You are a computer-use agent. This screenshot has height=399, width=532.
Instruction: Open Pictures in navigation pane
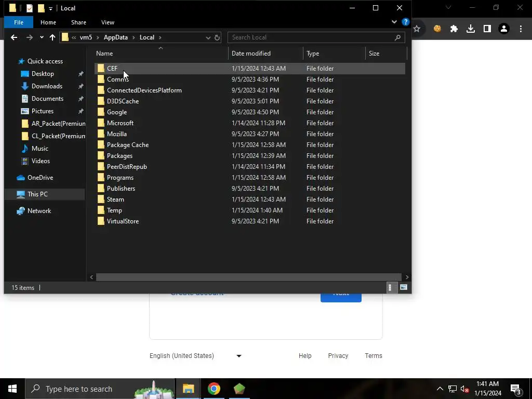coord(43,111)
